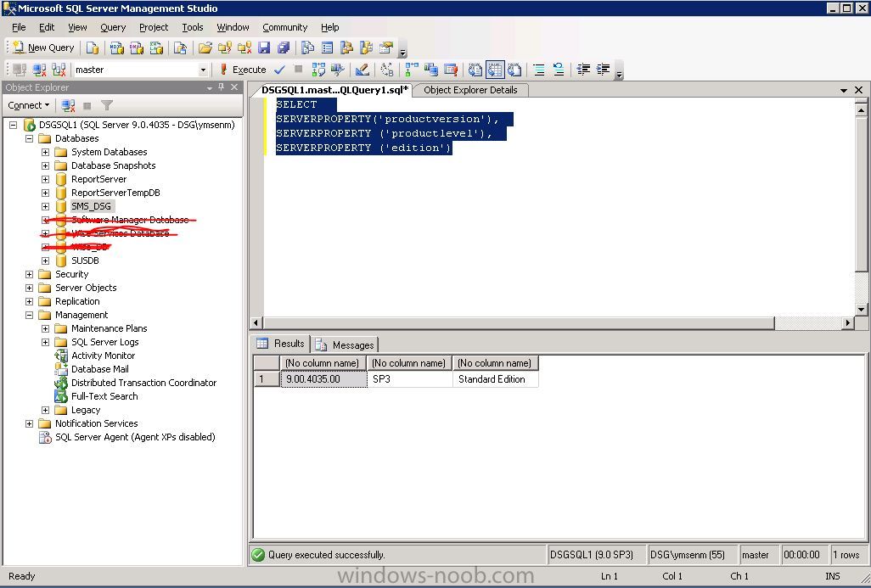Decrease indent of selected lines
Image resolution: width=871 pixels, height=588 pixels.
583,70
